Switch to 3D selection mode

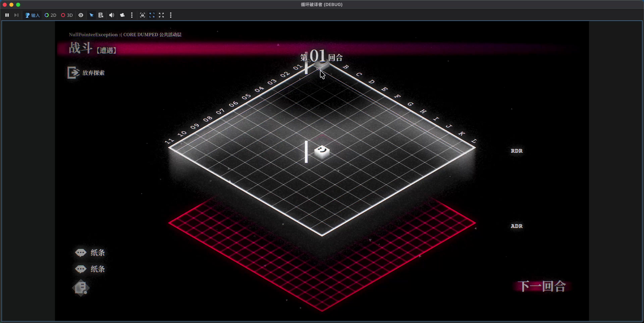(67, 15)
